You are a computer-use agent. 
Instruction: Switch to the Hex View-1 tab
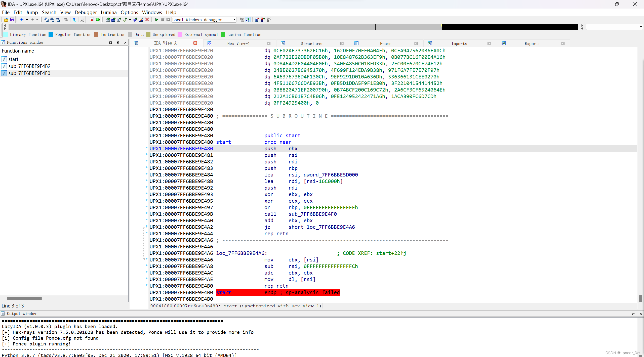(238, 43)
